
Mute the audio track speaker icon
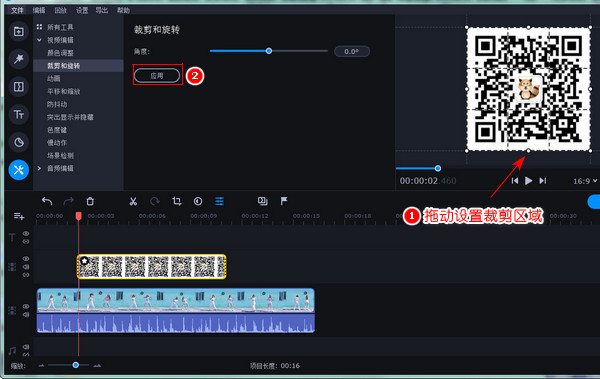(x=26, y=347)
